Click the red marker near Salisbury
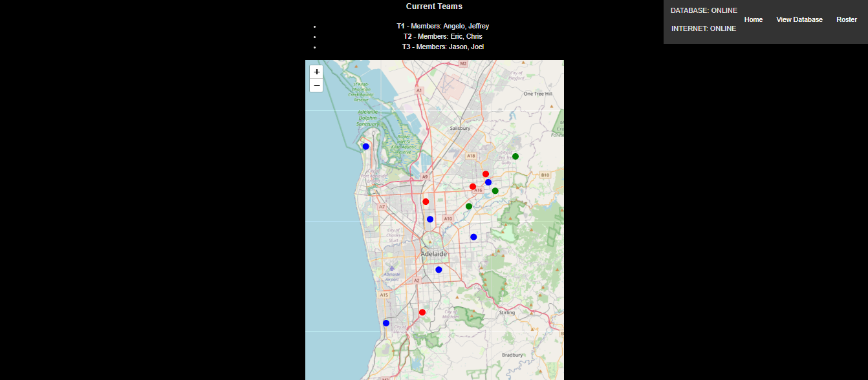Viewport: 868px width, 380px height. click(x=486, y=173)
